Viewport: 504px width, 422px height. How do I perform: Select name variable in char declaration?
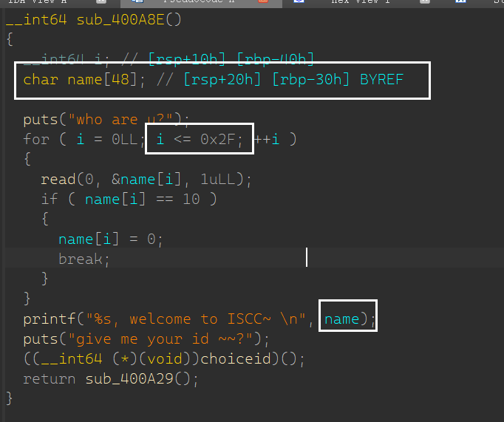84,79
